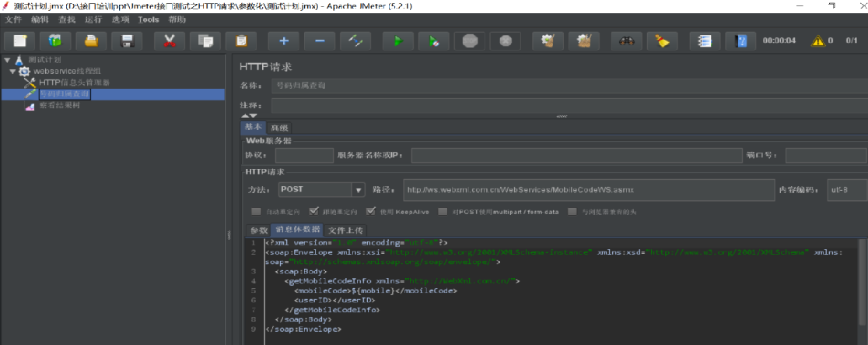This screenshot has height=345, width=868.
Task: Open the 查找 menu
Action: [67, 19]
